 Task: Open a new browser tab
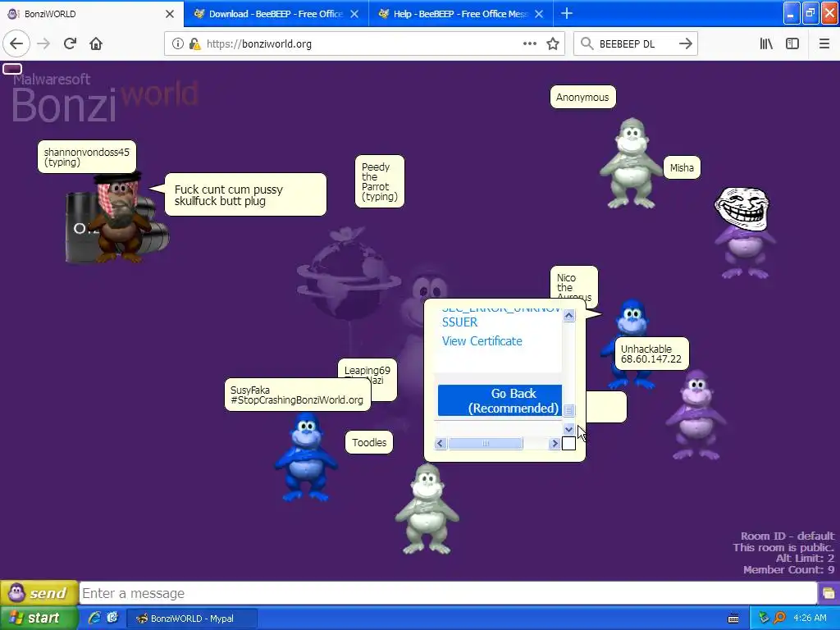566,13
